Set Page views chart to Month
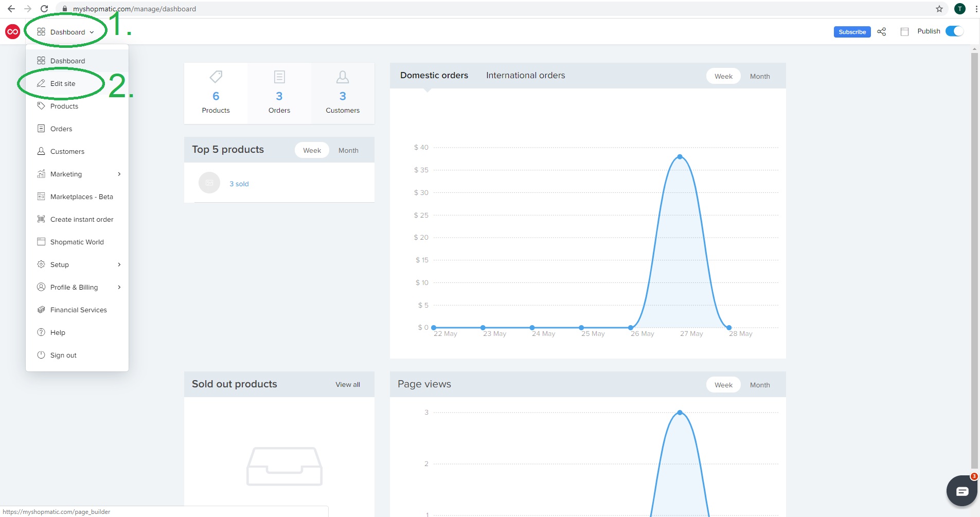This screenshot has width=980, height=517. tap(760, 385)
